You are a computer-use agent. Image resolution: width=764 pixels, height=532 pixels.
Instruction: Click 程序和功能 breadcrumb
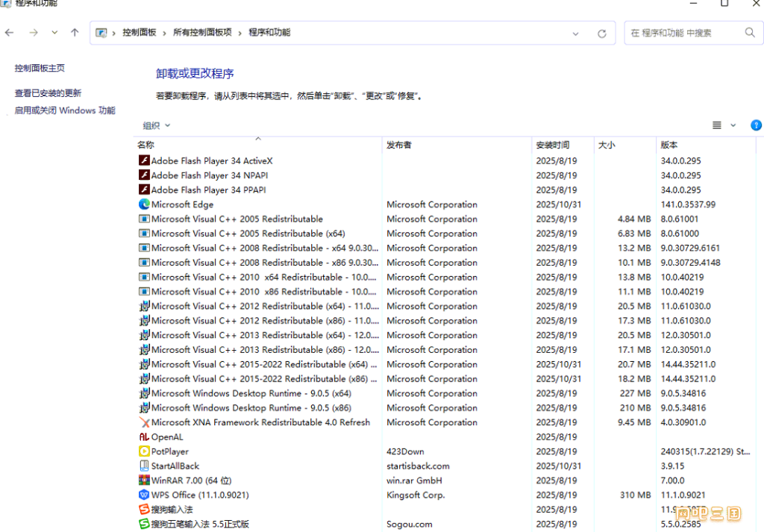[269, 33]
